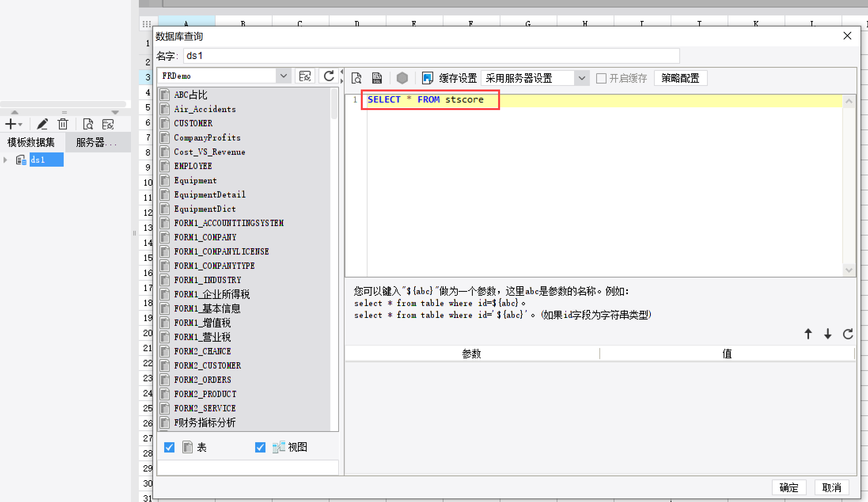Expand the ds1 dataset tree node

(6, 160)
